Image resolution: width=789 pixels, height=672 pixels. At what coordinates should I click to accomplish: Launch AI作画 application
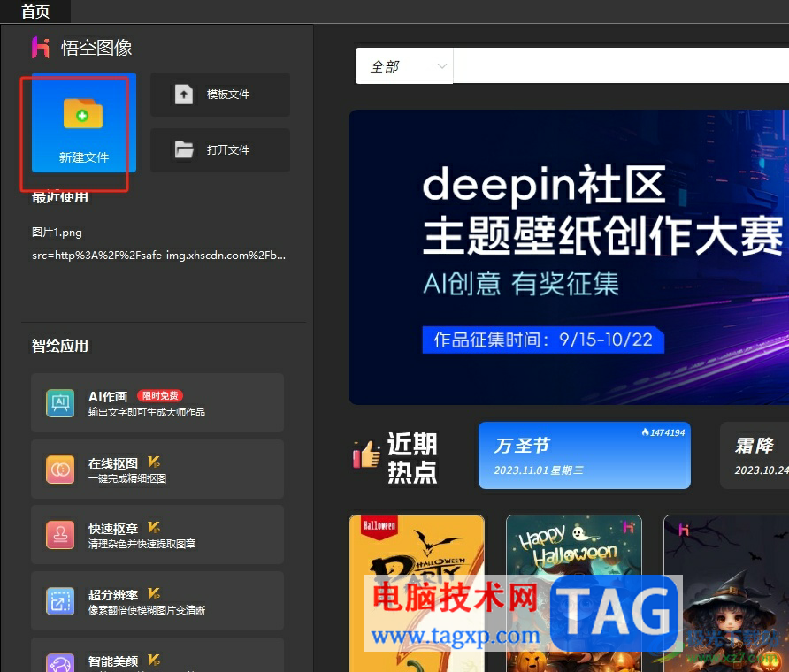[157, 403]
